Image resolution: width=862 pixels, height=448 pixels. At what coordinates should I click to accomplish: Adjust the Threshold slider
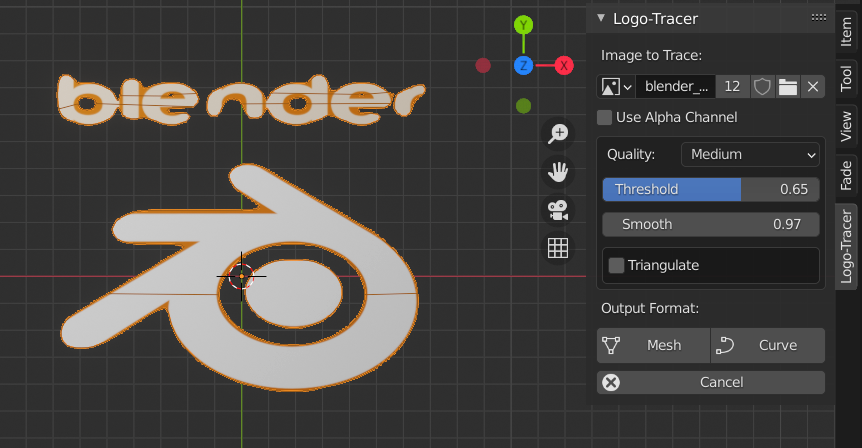(711, 189)
